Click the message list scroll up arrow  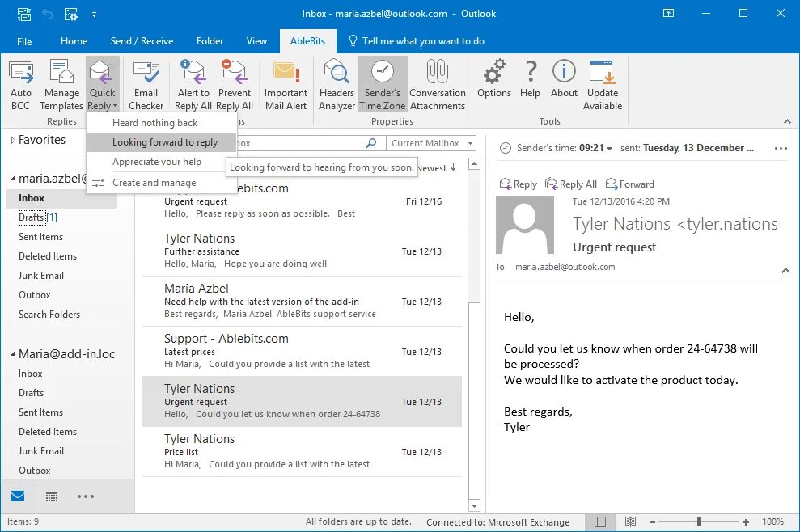pos(474,164)
